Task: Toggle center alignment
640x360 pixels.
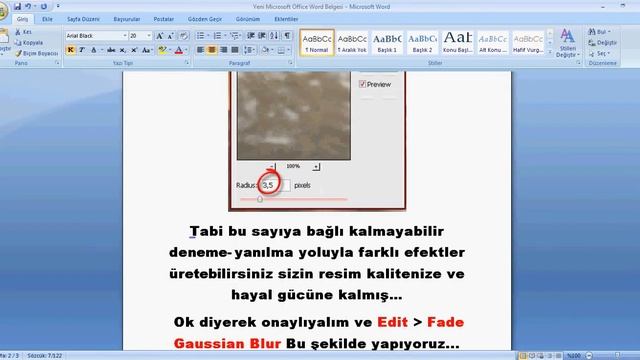Action: pyautogui.click(x=211, y=50)
